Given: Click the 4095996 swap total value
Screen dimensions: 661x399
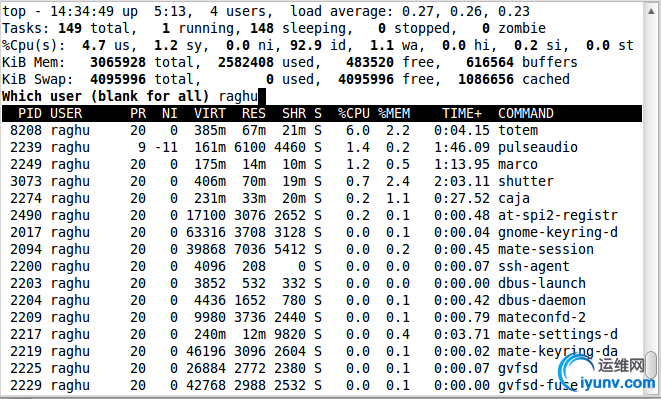Looking at the screenshot, I should tap(118, 79).
